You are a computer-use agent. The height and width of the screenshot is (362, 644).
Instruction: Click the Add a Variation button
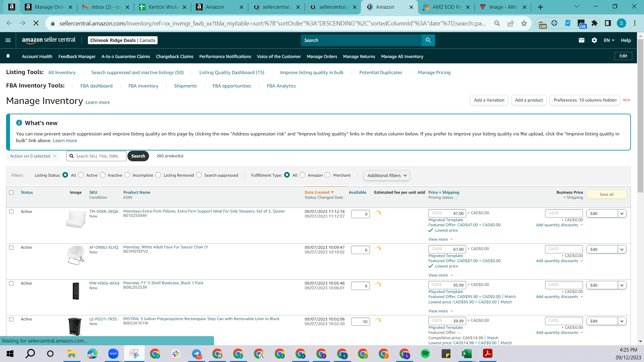489,100
